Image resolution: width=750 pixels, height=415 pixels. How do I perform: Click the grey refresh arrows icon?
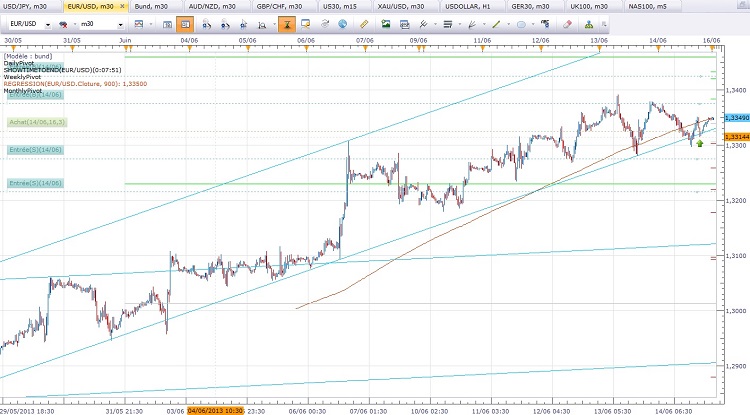pos(325,24)
